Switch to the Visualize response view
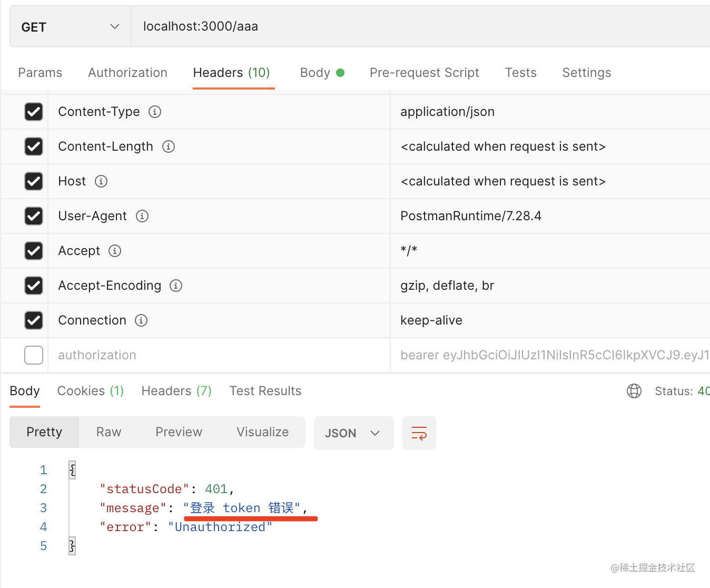Viewport: 710px width, 588px height. pos(262,432)
